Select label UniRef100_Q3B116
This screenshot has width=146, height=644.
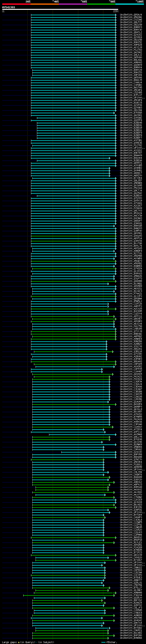[131, 352]
